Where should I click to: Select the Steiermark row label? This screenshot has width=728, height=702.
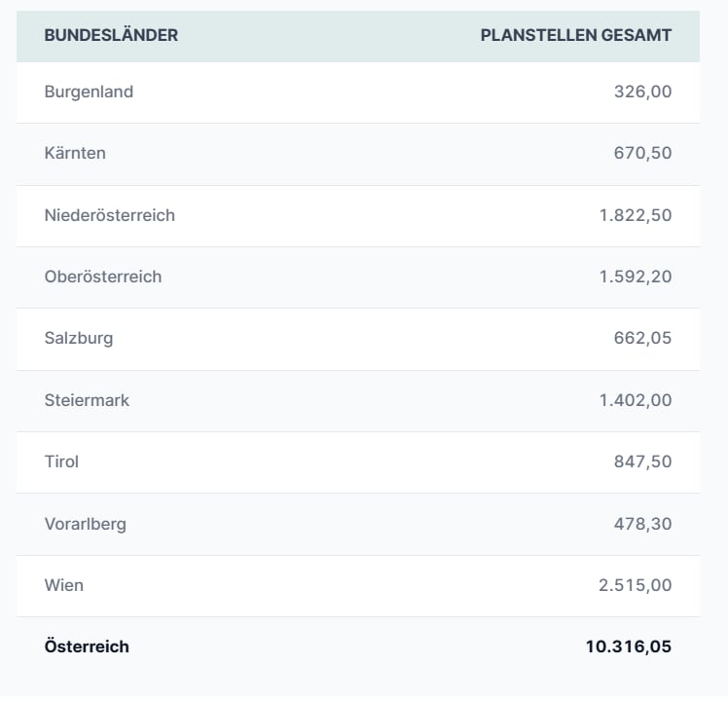click(x=87, y=400)
